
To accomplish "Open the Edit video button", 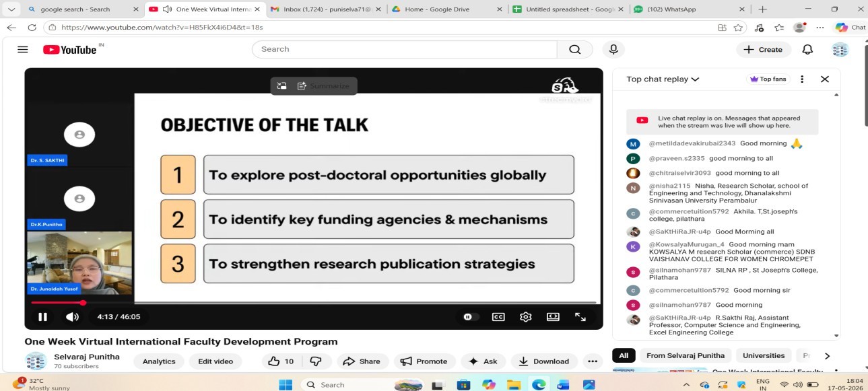I will point(215,361).
